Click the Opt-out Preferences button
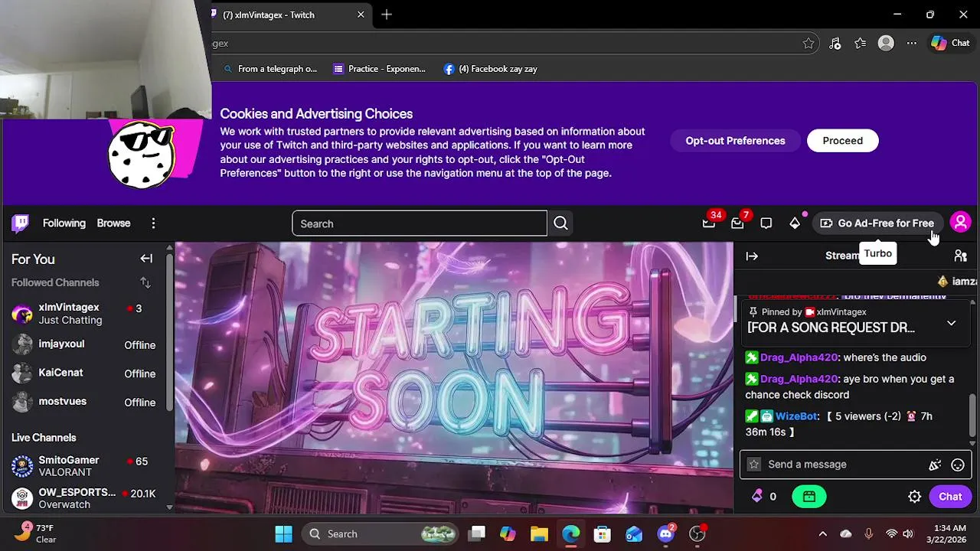Image resolution: width=980 pixels, height=551 pixels. pyautogui.click(x=735, y=141)
